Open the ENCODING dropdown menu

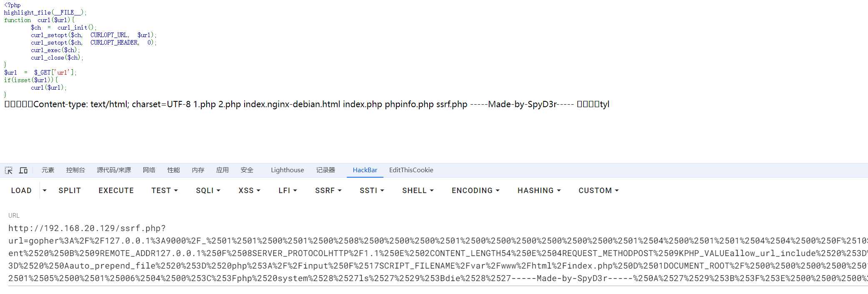475,191
